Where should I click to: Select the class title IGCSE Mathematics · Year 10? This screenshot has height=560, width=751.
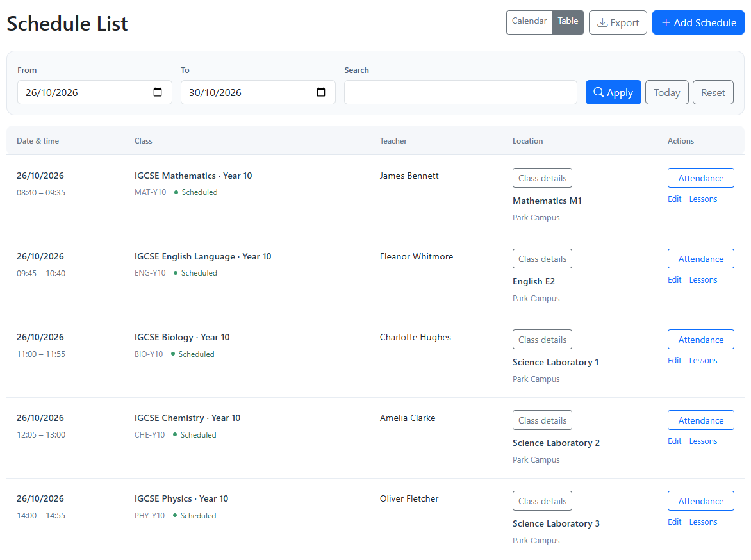pyautogui.click(x=193, y=176)
